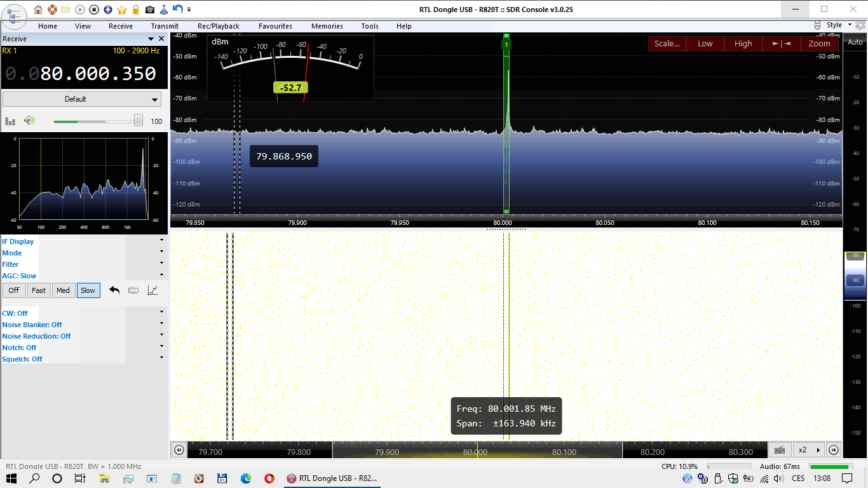Click the keyboard icon below waterfall

pyautogui.click(x=780, y=450)
